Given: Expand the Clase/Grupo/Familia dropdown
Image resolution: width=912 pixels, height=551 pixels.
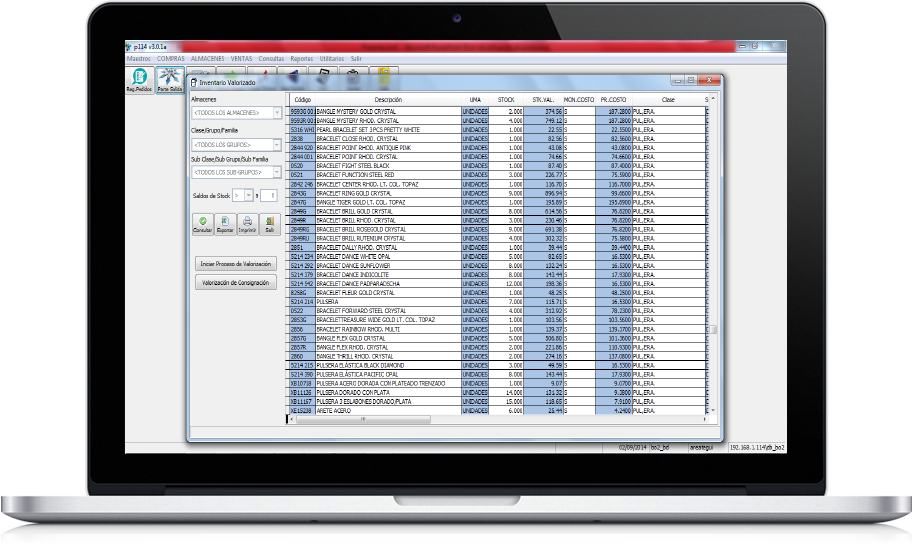Looking at the screenshot, I should 277,143.
